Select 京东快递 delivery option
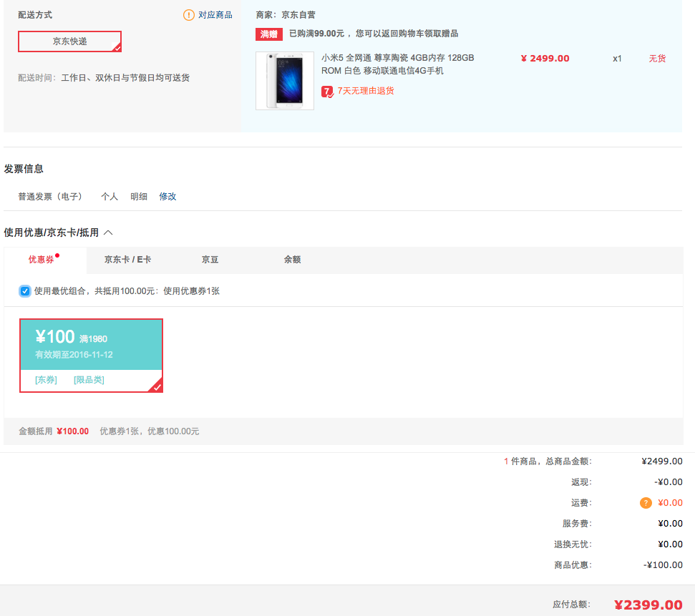Viewport: 695px width, 616px height. pyautogui.click(x=69, y=41)
